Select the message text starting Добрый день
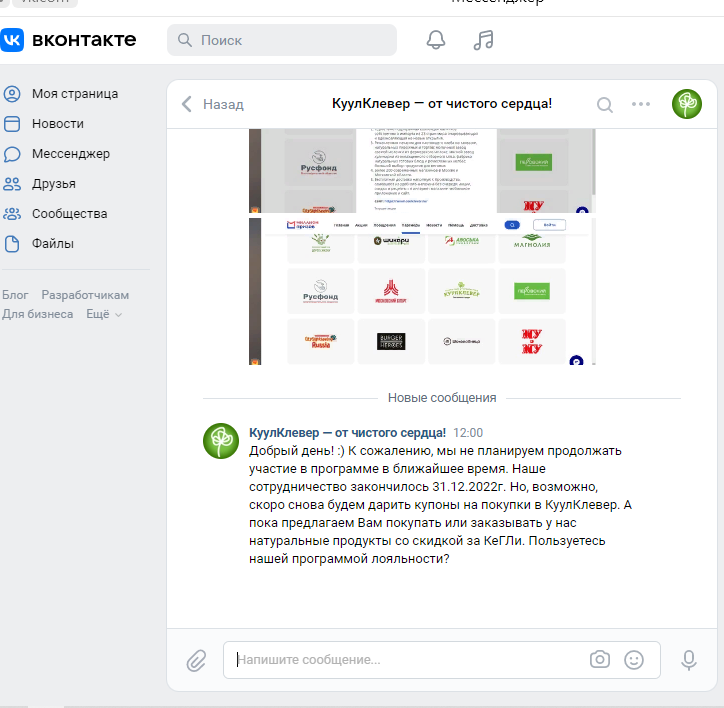The image size is (724, 708). click(x=440, y=505)
